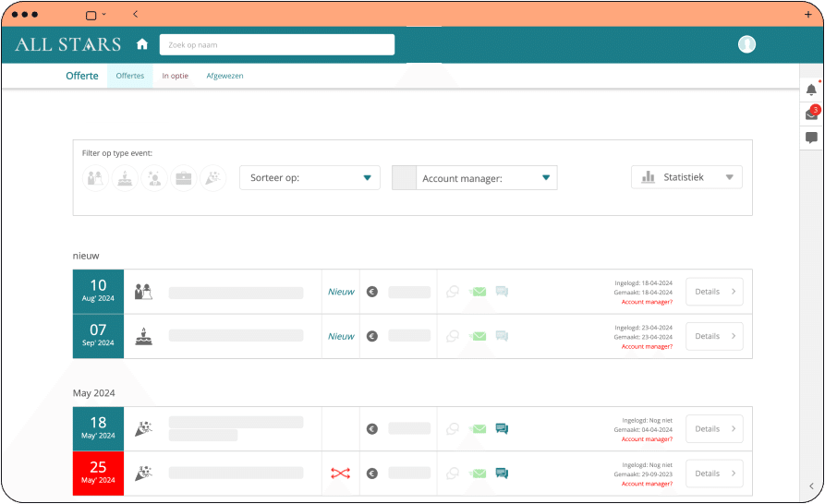Click the green mail icon on 10 Aug row

pos(478,292)
